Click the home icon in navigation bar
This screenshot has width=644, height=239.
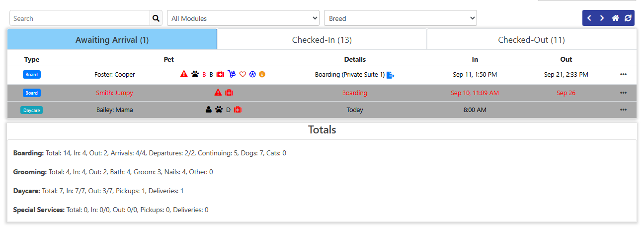pos(615,18)
